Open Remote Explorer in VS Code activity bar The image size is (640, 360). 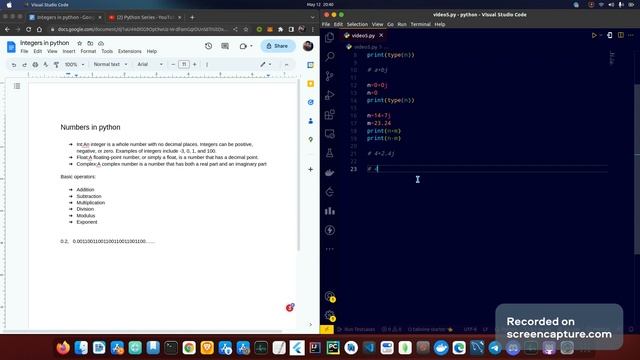pyautogui.click(x=329, y=133)
